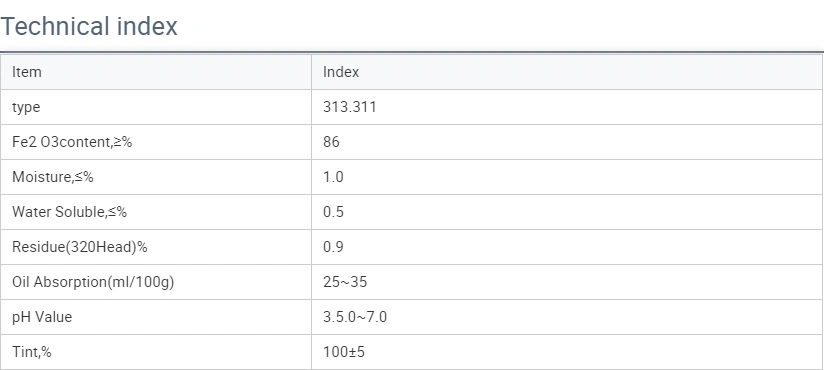Click the type row label
The image size is (824, 370).
[x=26, y=107]
